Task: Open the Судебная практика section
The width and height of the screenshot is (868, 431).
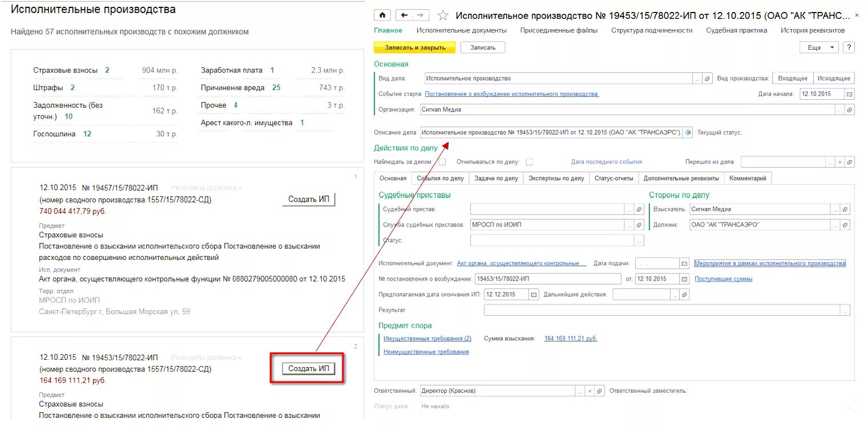Action: [737, 30]
